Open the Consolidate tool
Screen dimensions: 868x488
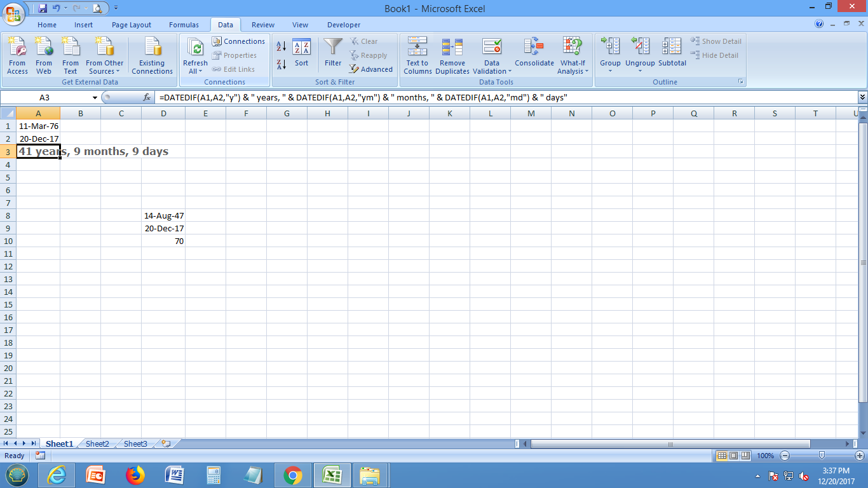coord(534,55)
